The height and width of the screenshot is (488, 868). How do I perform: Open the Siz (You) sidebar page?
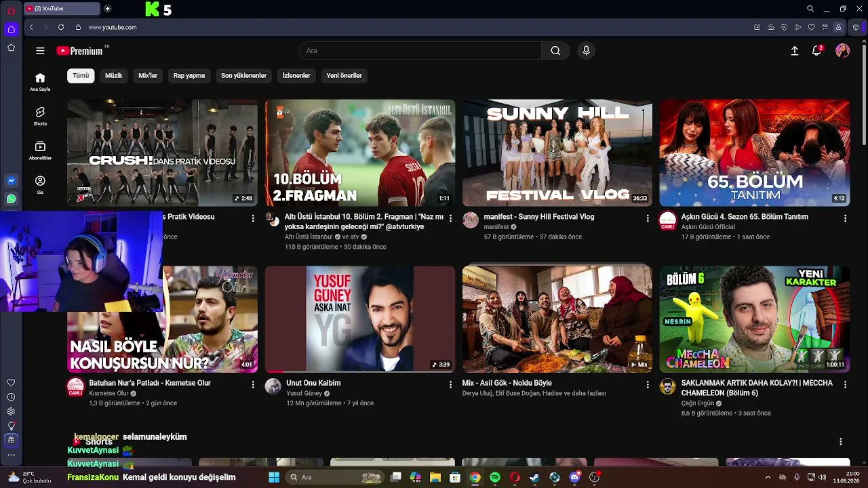click(40, 184)
